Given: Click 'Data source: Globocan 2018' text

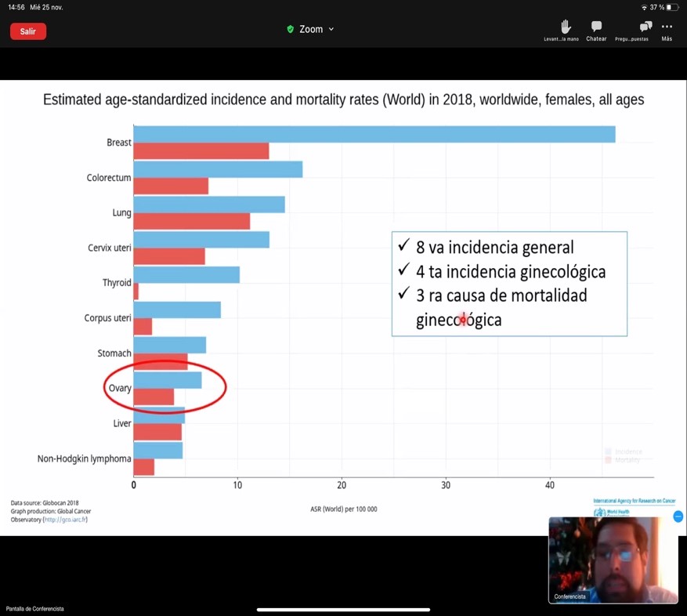Looking at the screenshot, I should 45,503.
